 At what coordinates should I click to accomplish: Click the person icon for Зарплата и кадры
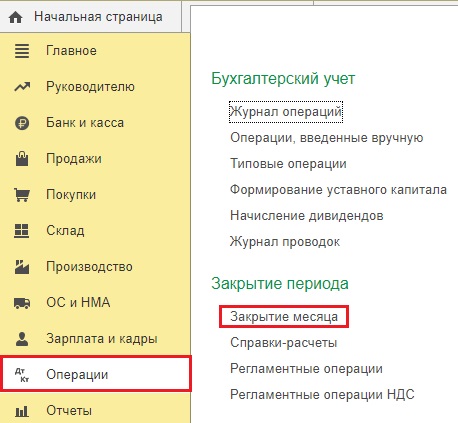click(x=22, y=339)
